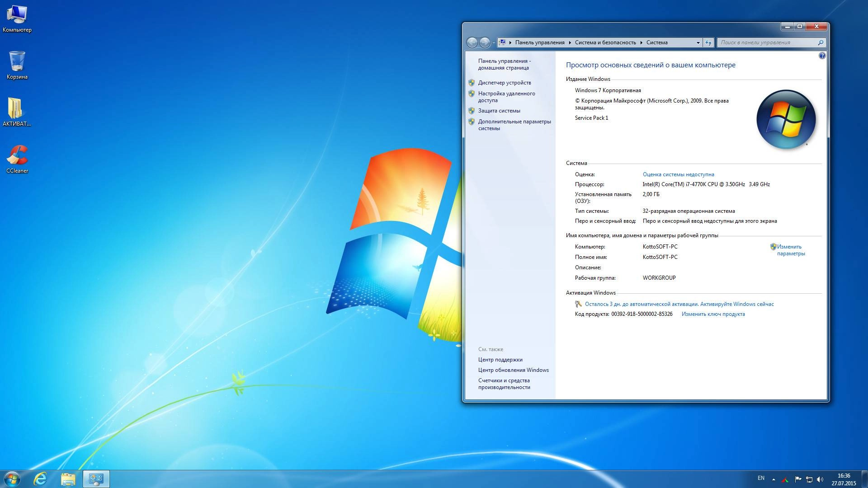Click the shield icon beside Изменить параметры
This screenshot has width=868, height=488.
click(773, 247)
